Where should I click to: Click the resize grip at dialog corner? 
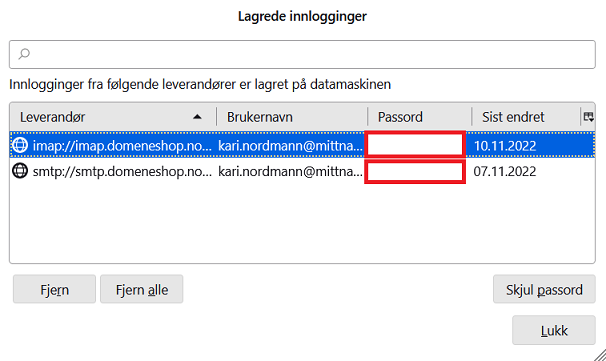tap(600, 355)
